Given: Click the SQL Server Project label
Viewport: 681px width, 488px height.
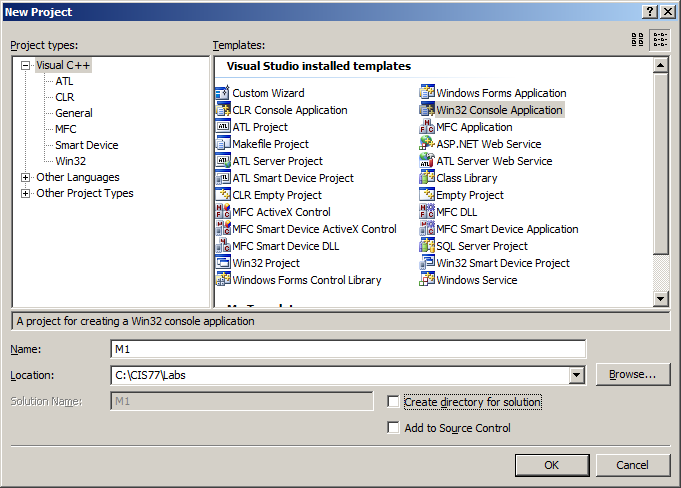Looking at the screenshot, I should click(482, 246).
